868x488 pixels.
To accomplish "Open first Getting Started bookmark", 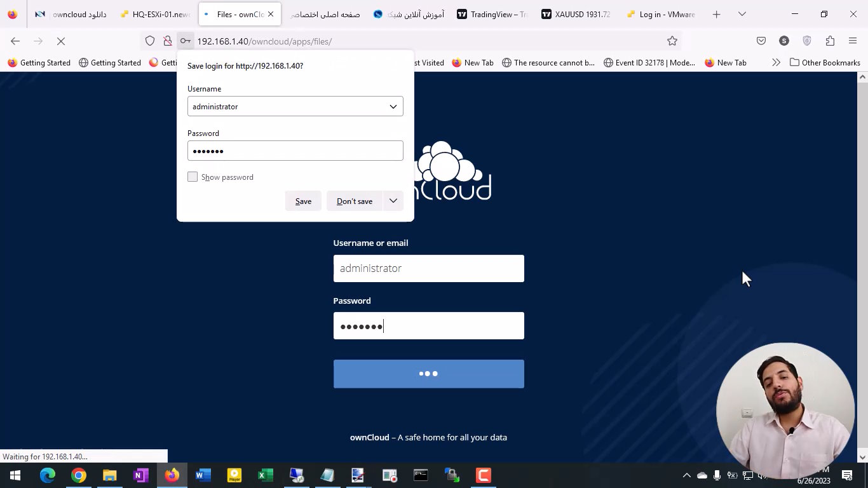I will click(x=39, y=62).
